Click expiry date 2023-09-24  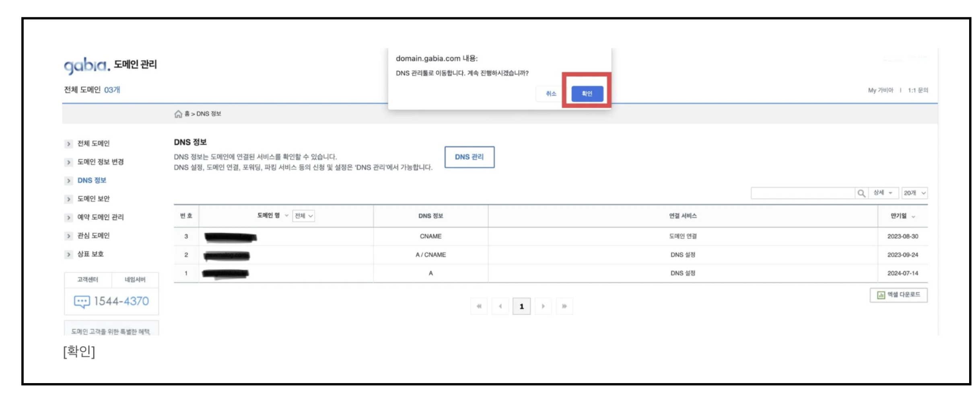pos(903,255)
